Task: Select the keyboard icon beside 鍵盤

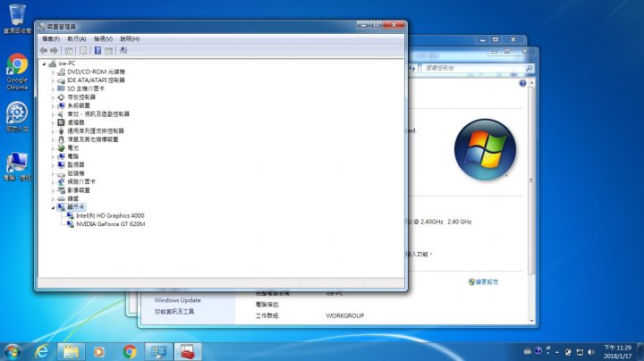Action: tap(61, 198)
